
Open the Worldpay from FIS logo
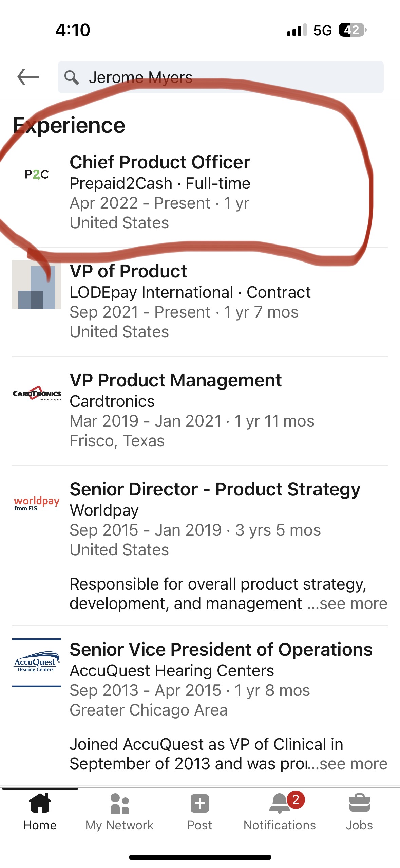[x=37, y=503]
